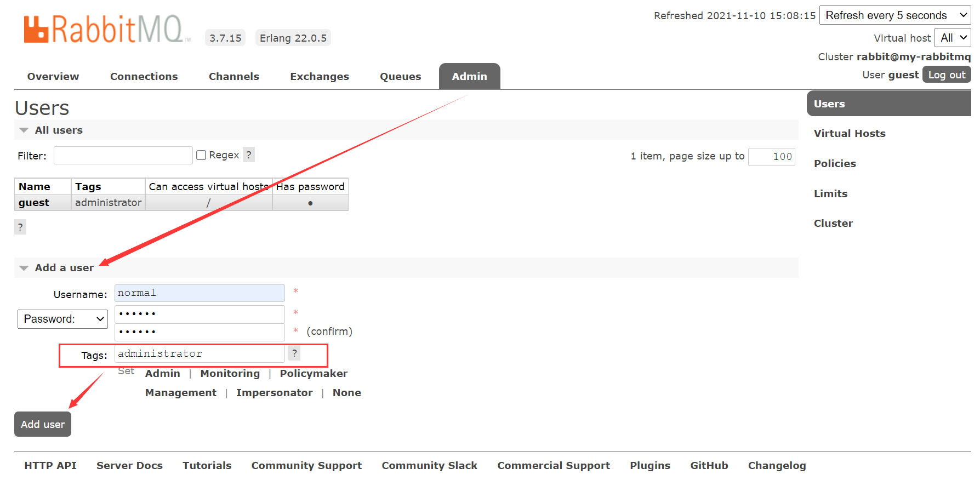The image size is (980, 480).
Task: Open Policies in the side menu
Action: pyautogui.click(x=835, y=163)
